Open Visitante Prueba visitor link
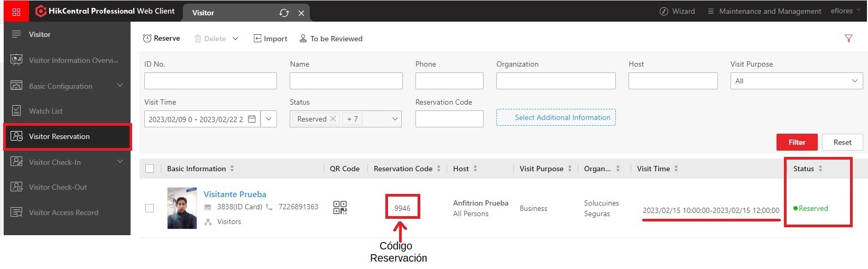The image size is (868, 269). [x=235, y=194]
